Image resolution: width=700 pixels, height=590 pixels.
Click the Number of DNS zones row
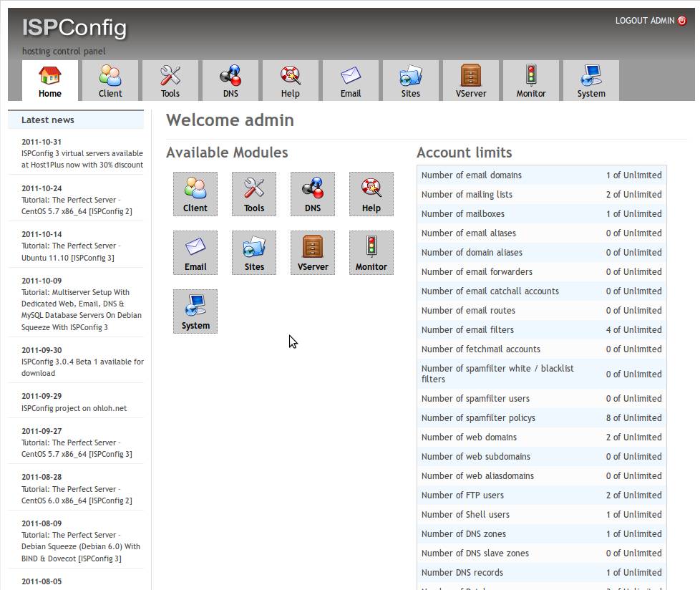542,534
